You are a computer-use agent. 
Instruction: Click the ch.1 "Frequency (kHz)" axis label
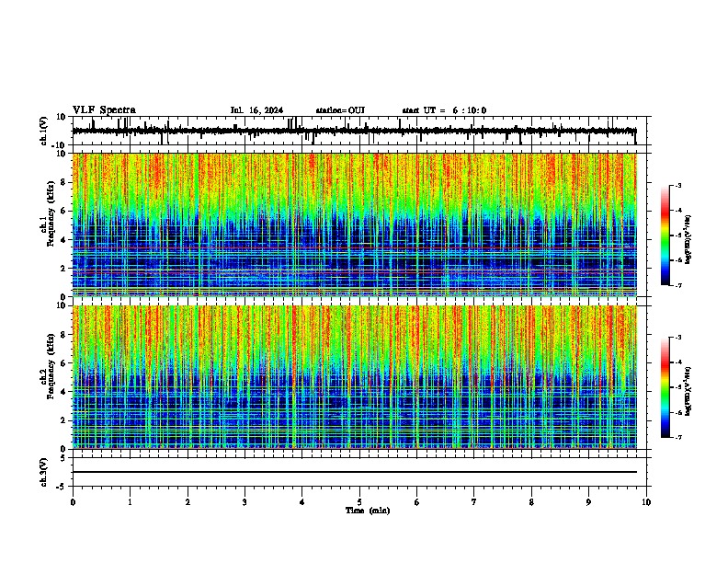[51, 213]
